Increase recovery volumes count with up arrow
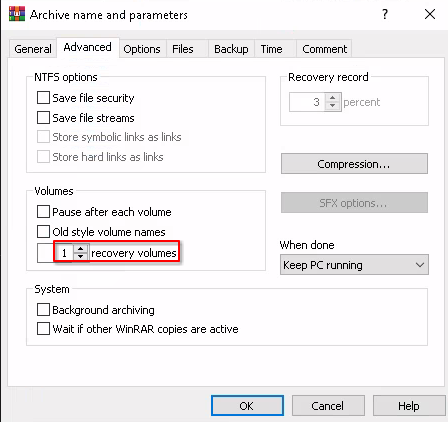 click(80, 249)
